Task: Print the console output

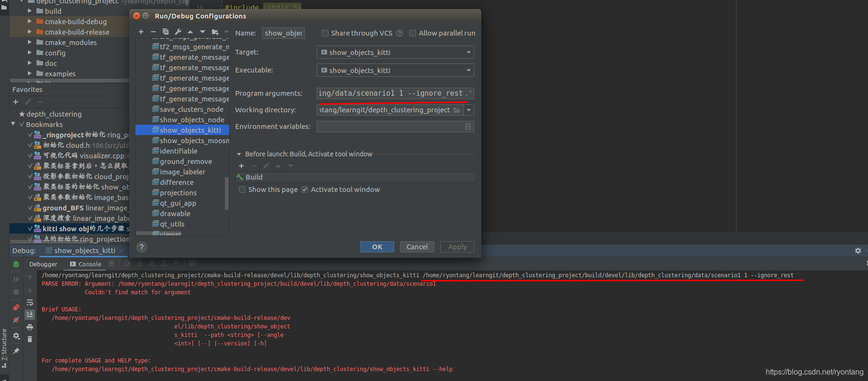Action: coord(30,327)
